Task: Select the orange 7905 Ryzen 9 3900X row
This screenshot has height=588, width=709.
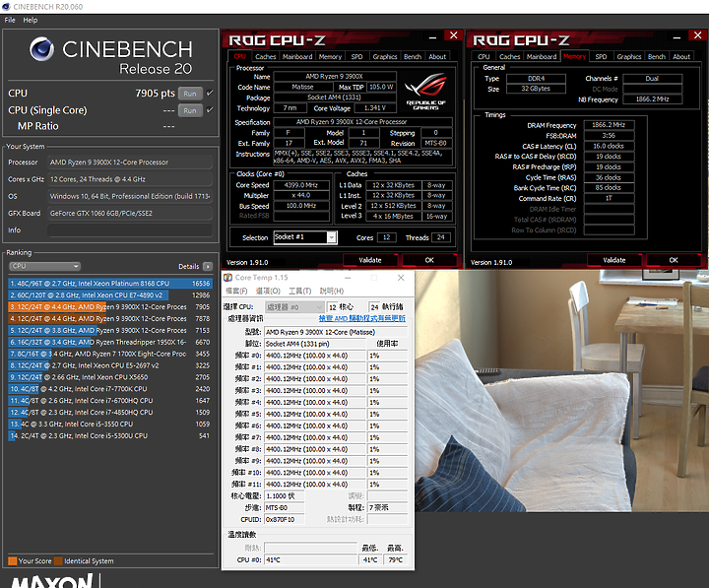Action: [110, 307]
